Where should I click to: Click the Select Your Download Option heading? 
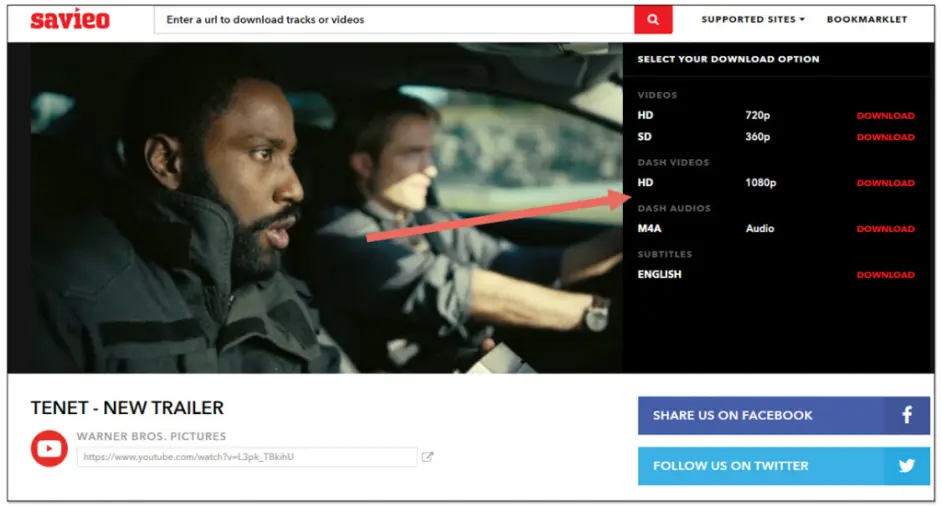coord(728,59)
